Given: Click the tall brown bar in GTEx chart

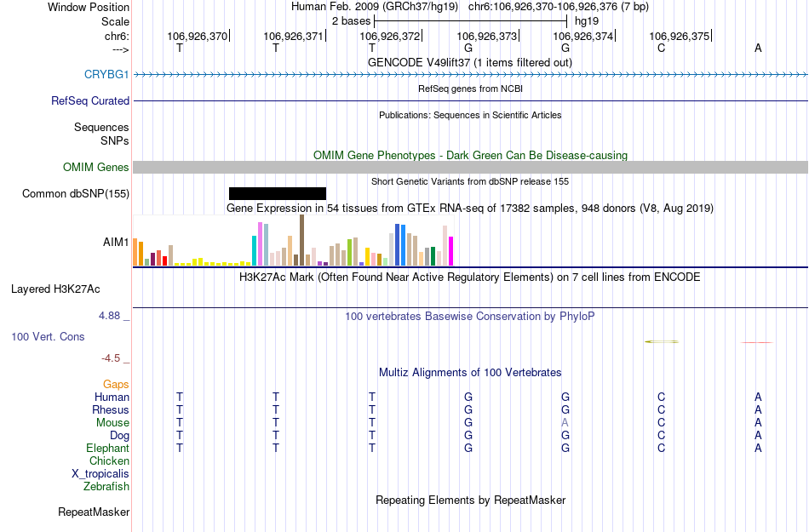Looking at the screenshot, I should [301, 240].
